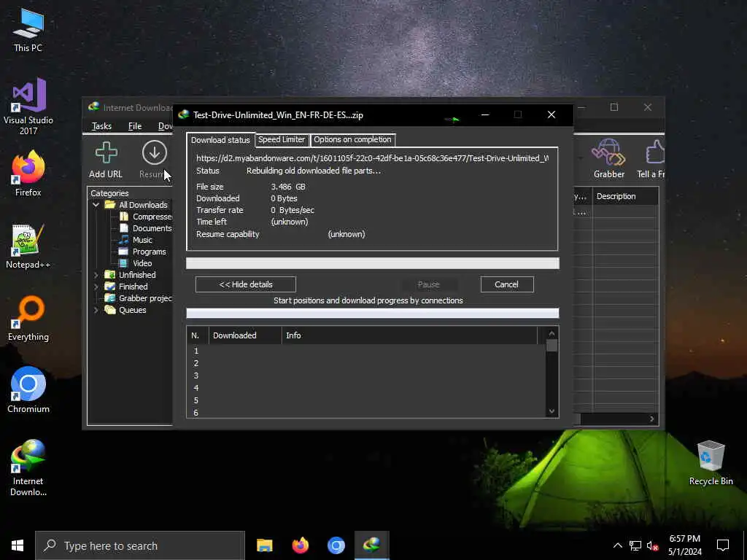Open This PC desktop icon
The image size is (747, 560).
[x=28, y=29]
